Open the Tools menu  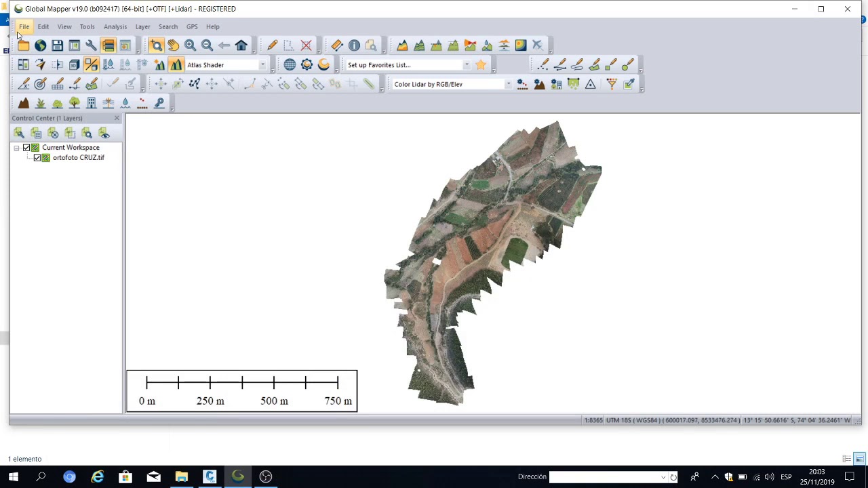[87, 27]
